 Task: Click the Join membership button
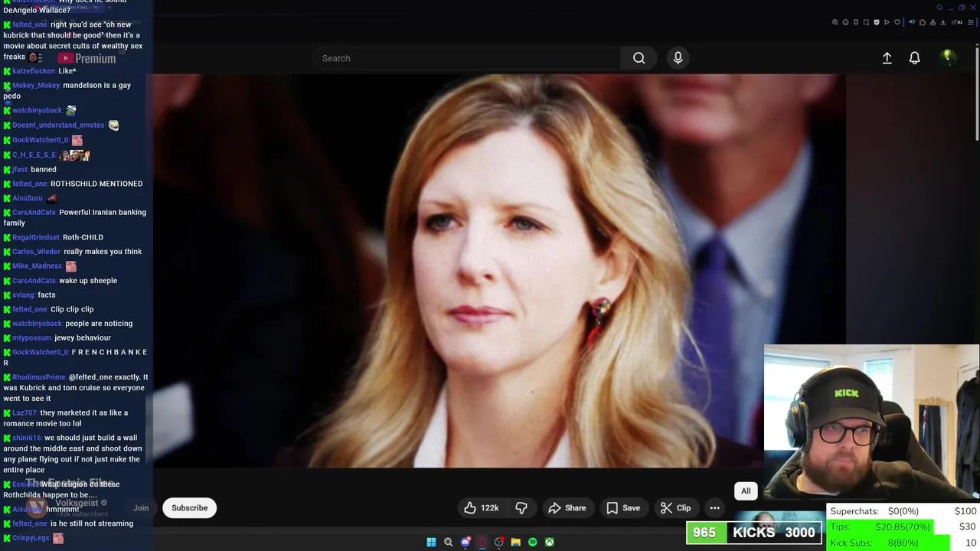coord(141,508)
